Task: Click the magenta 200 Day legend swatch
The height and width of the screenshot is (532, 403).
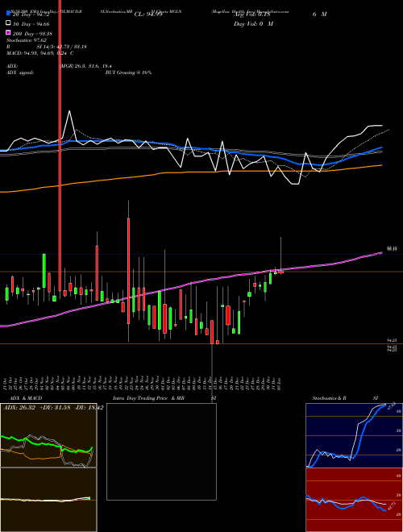Action: [x=8, y=33]
